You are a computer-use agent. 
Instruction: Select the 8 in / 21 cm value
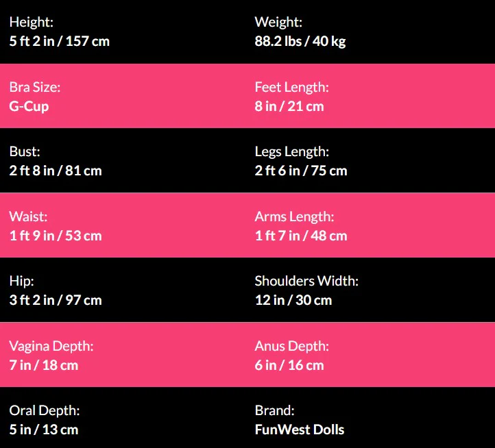click(289, 106)
